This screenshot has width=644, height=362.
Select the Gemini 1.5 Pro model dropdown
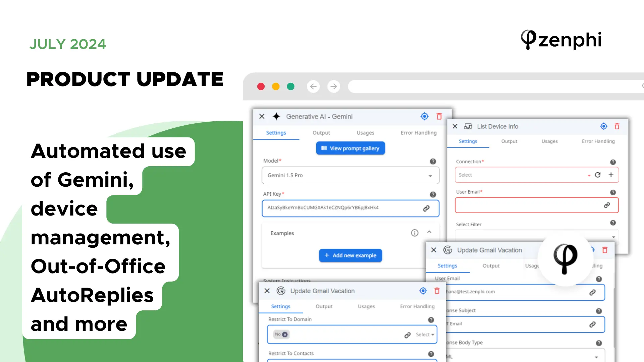[x=350, y=175]
